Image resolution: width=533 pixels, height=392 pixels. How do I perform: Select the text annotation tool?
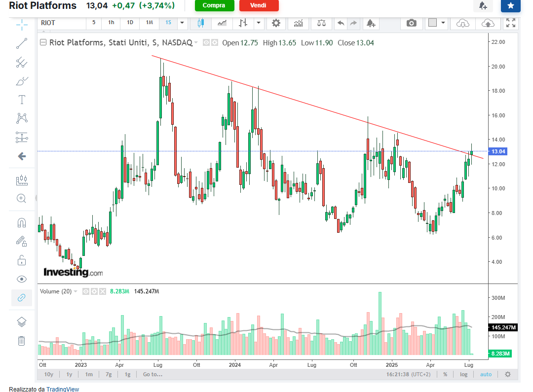[22, 100]
